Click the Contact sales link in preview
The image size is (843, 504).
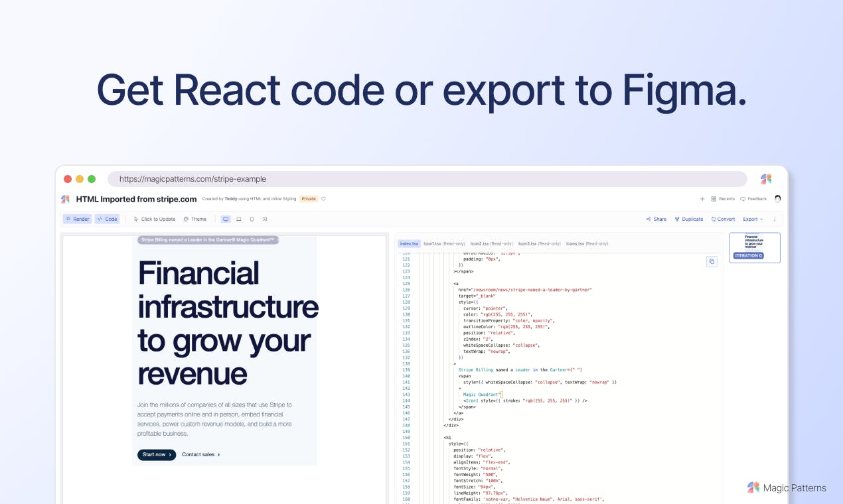(200, 454)
